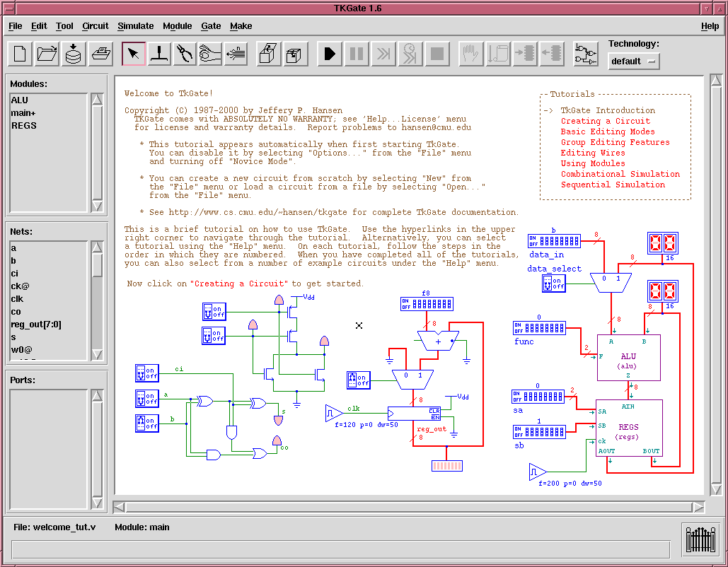Open the Technology default dropdown
728x567 pixels.
tap(633, 62)
